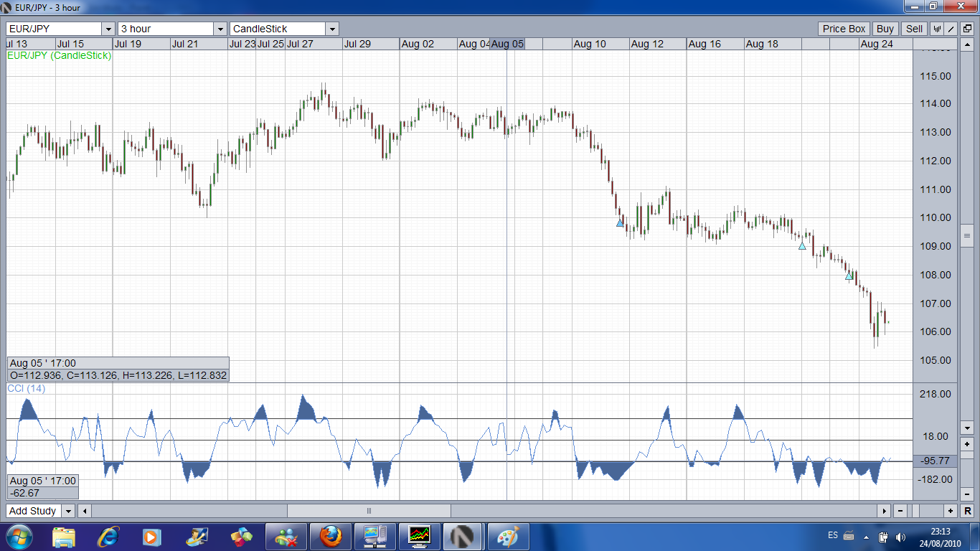Open the 3 hour timeframe dropdown
Screen dimensions: 980x551
(220, 29)
